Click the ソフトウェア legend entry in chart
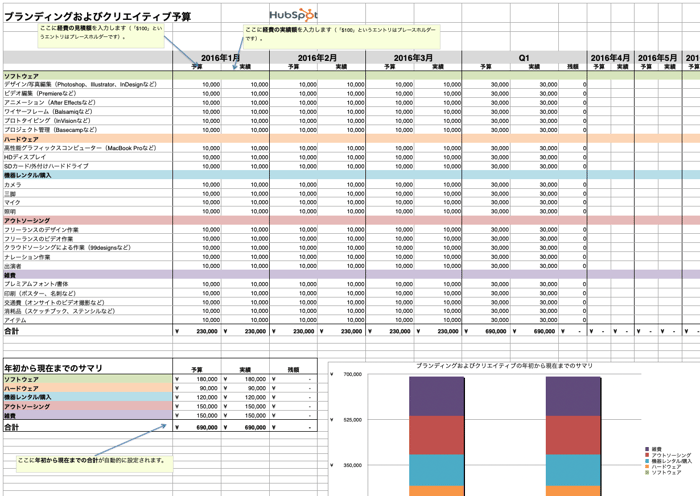The height and width of the screenshot is (496, 700). click(663, 472)
